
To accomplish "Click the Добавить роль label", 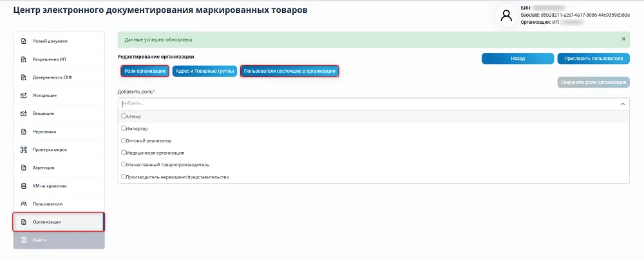I will (136, 91).
